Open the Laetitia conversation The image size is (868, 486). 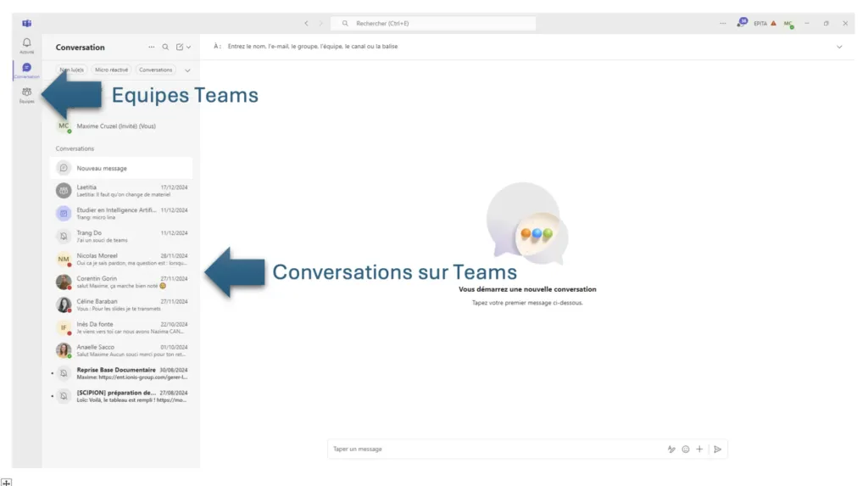[x=121, y=191]
